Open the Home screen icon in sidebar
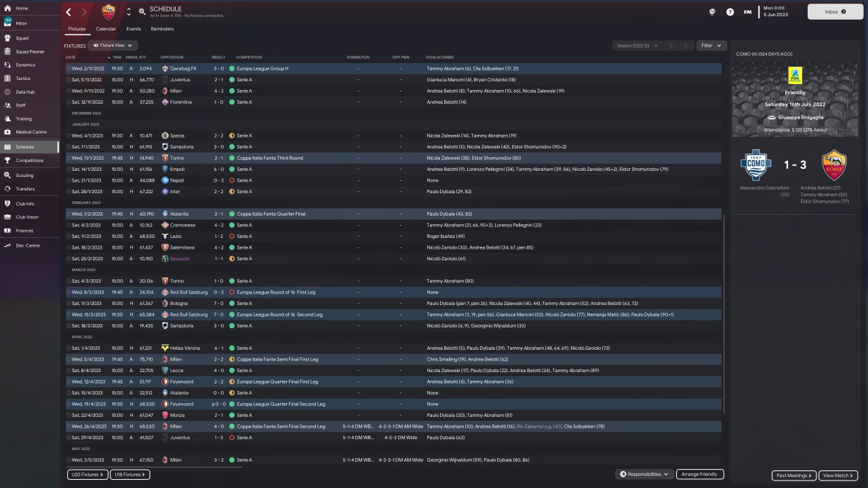This screenshot has width=868, height=488. tap(7, 8)
